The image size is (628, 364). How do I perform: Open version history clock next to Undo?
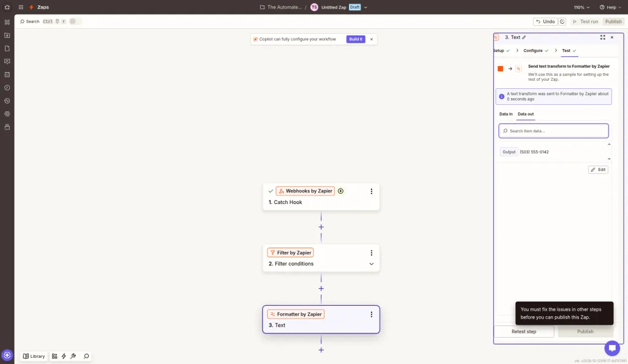[562, 21]
